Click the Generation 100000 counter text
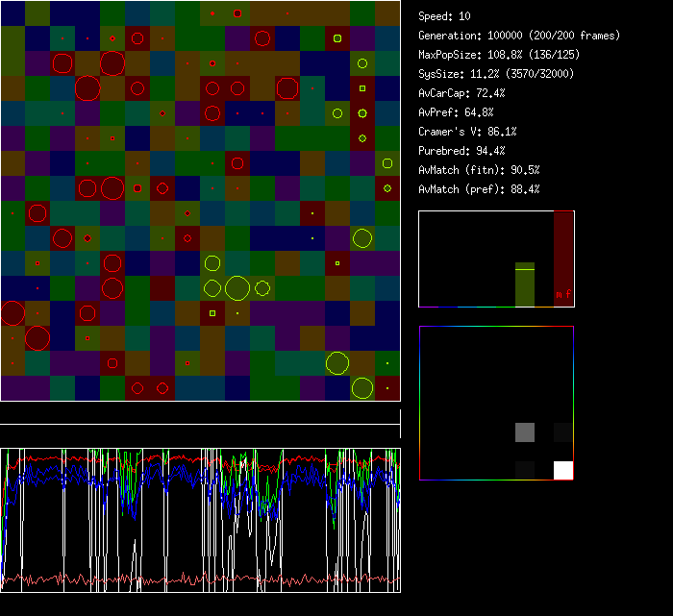This screenshot has height=616, width=673. pos(518,36)
